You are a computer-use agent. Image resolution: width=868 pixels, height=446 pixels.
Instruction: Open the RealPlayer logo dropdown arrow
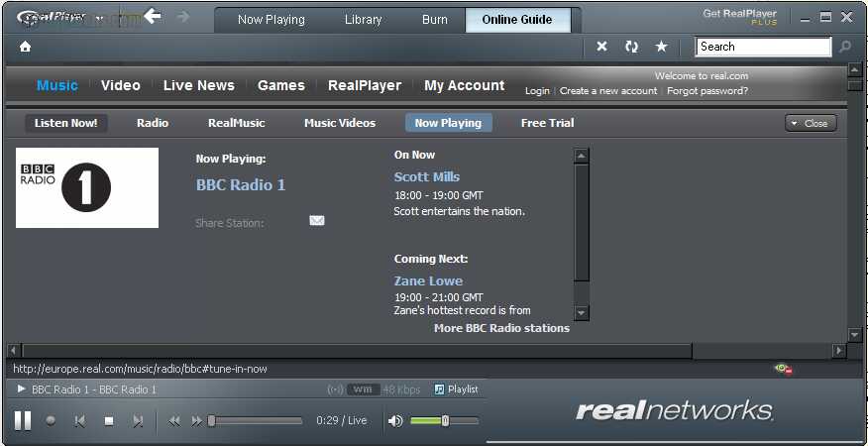point(100,18)
